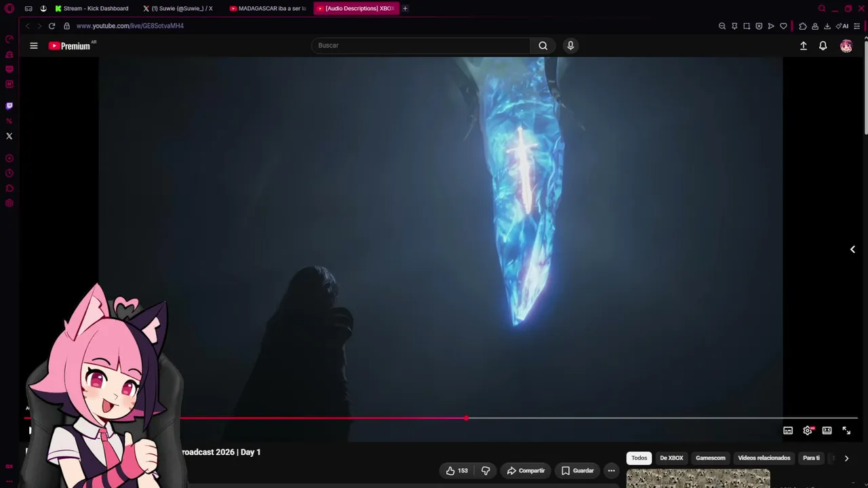Open browser downloads icon
Viewport: 868px width, 488px height.
click(x=827, y=26)
